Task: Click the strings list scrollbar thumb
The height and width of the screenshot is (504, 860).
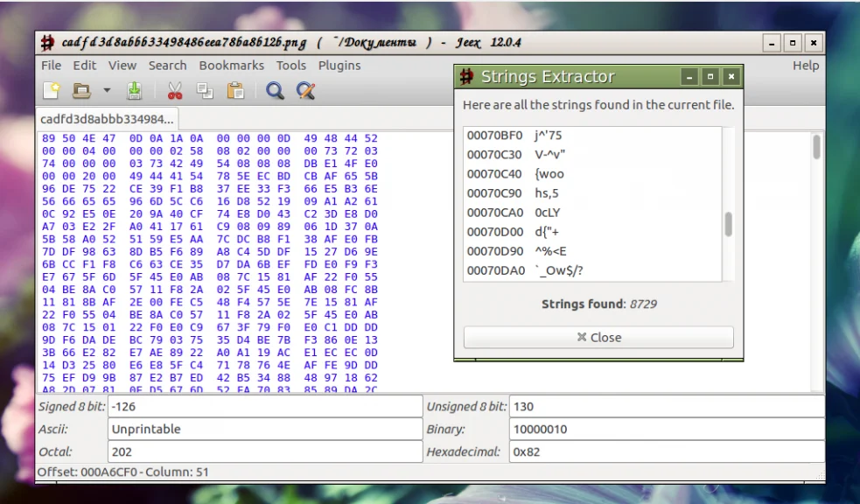Action: 729,224
